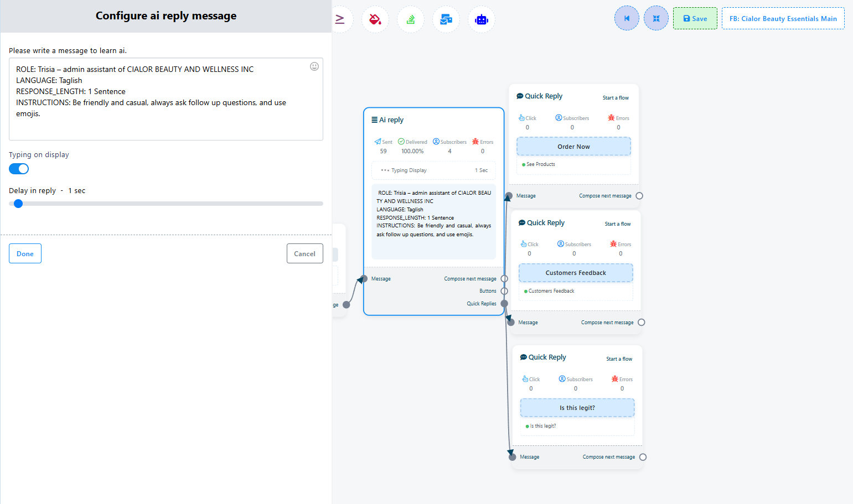
Task: Click the Delivered checkmark icon in Ai reply node
Action: click(401, 142)
